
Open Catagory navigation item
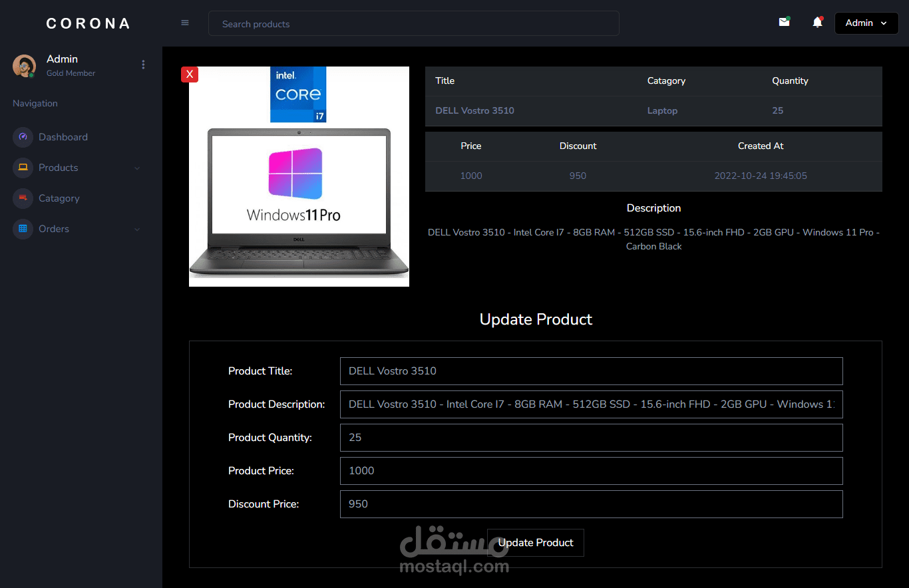[59, 198]
